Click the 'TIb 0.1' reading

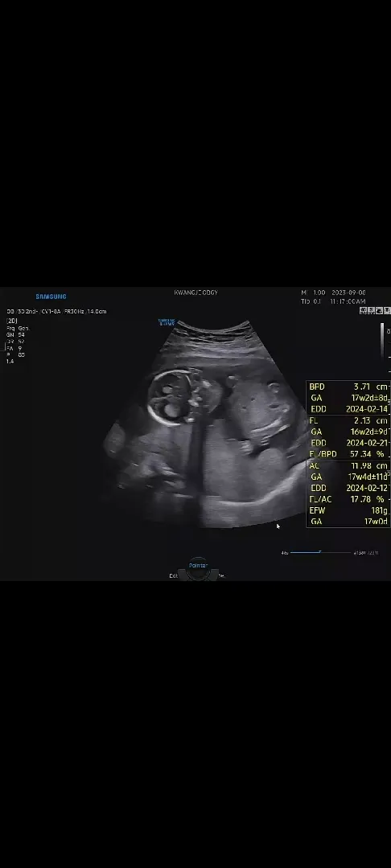(311, 301)
